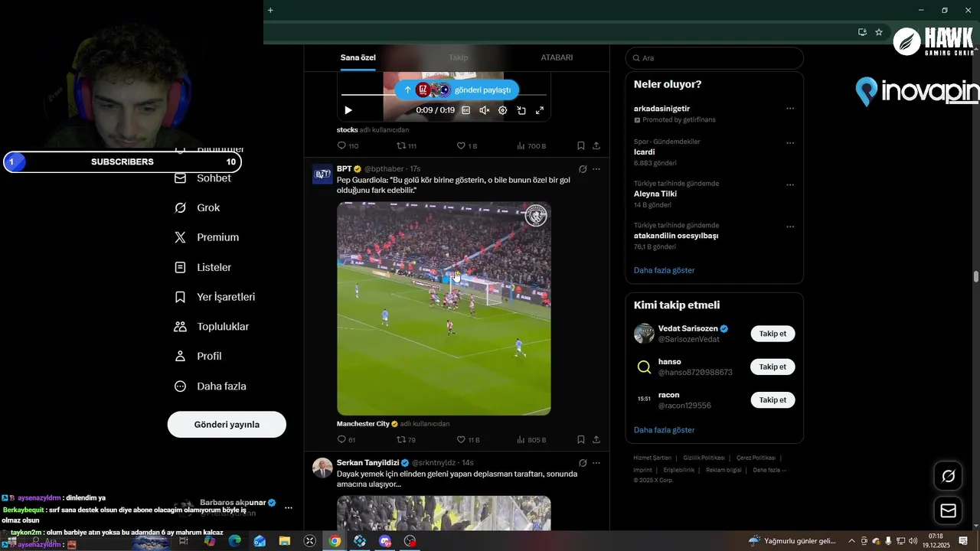Open Chrome from the Windows taskbar
980x551 pixels.
coord(335,541)
